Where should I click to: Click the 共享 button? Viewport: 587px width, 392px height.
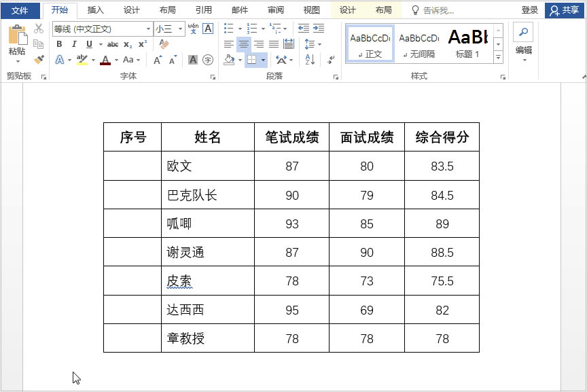point(569,10)
